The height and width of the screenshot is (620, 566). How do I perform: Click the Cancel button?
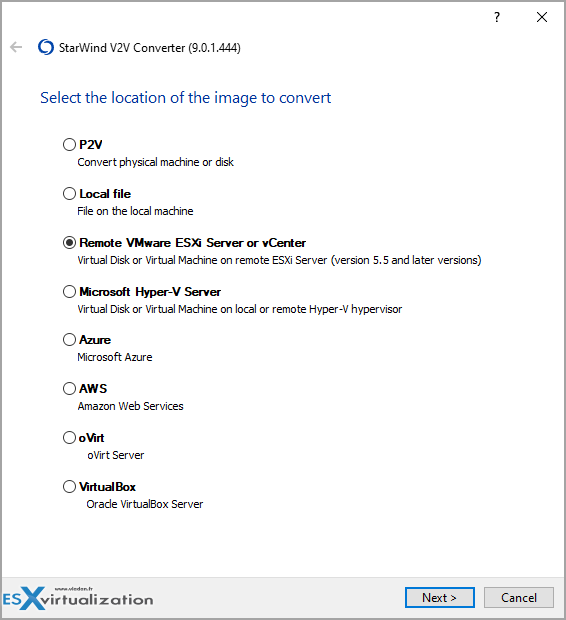pyautogui.click(x=519, y=597)
